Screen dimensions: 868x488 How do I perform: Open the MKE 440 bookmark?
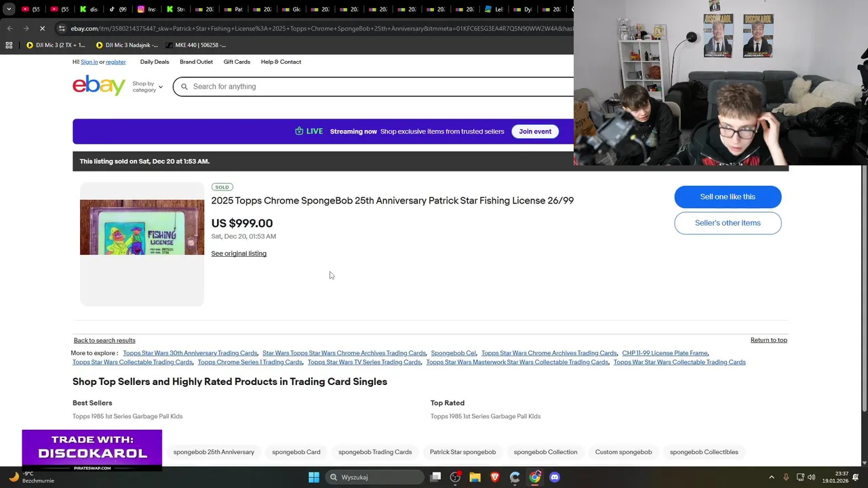pos(197,45)
